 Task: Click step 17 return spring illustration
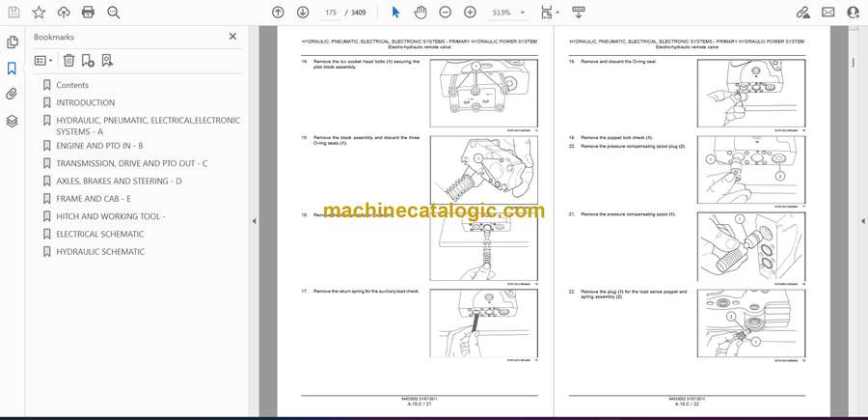pyautogui.click(x=484, y=323)
